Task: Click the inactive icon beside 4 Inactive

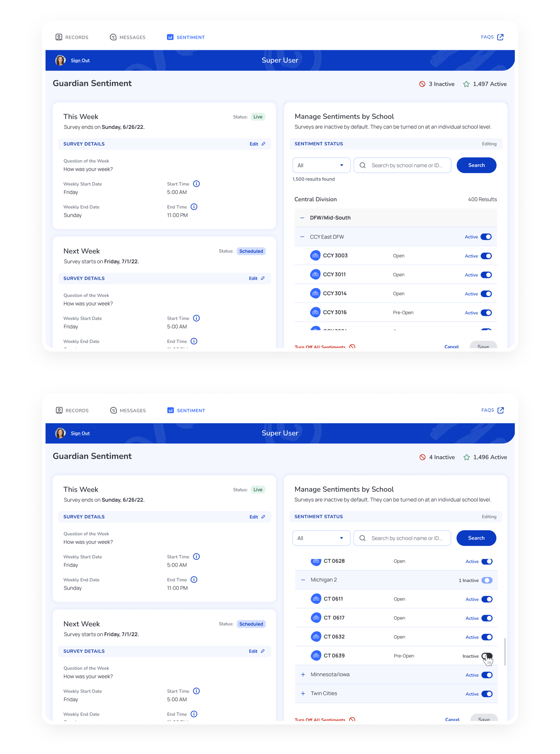Action: pyautogui.click(x=423, y=457)
